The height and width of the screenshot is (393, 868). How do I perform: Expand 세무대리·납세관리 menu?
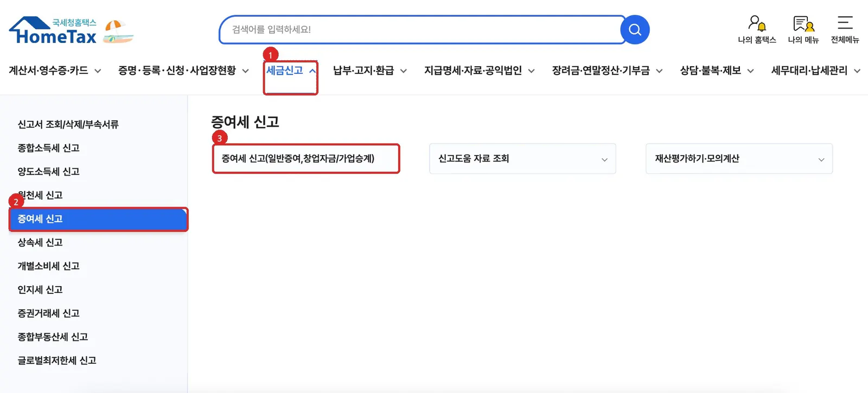(x=815, y=70)
